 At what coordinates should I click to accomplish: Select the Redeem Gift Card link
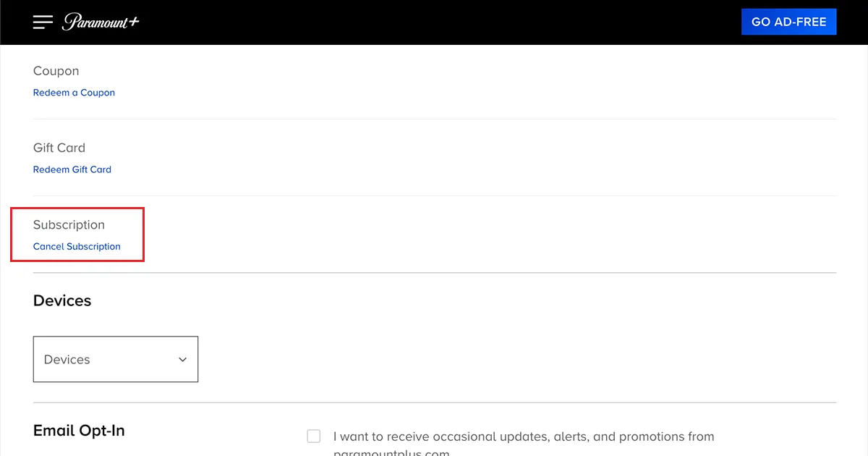tap(72, 169)
